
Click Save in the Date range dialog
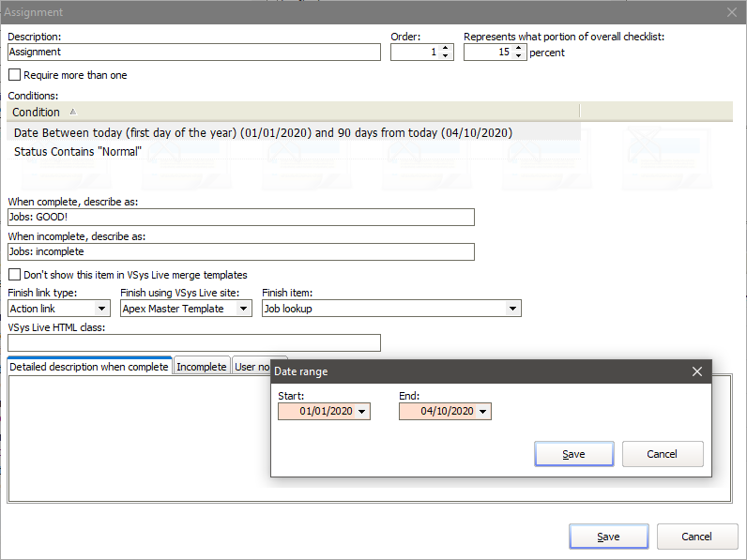point(573,454)
